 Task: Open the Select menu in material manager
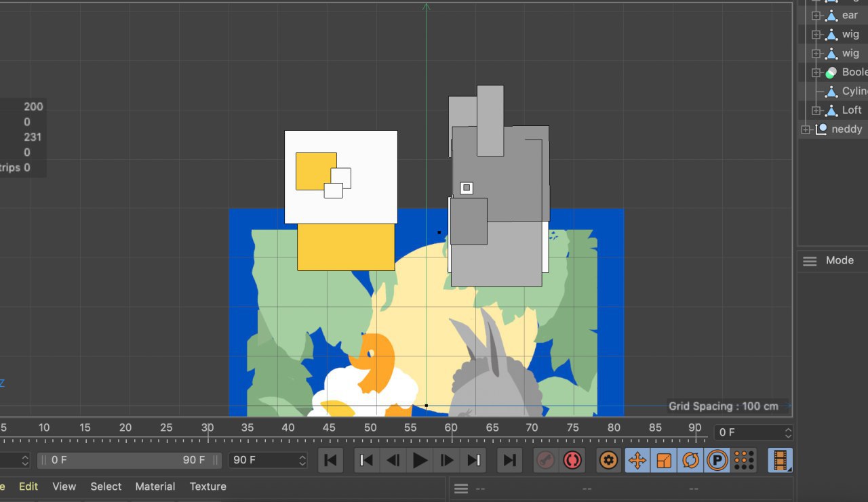pos(106,486)
